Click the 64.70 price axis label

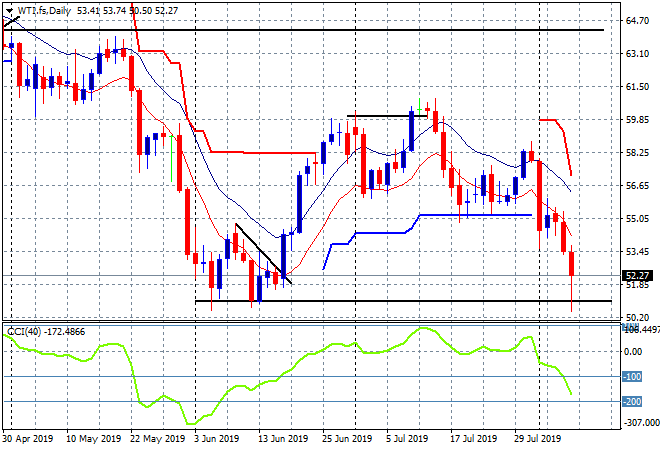[637, 20]
